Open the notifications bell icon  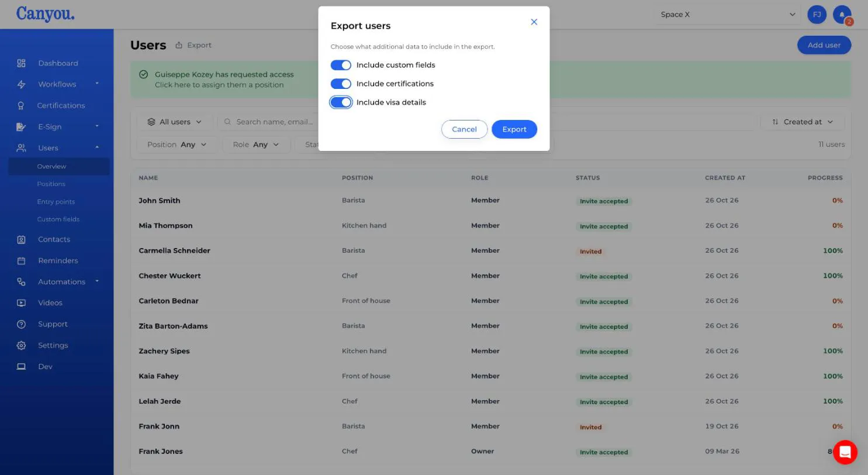coord(842,15)
